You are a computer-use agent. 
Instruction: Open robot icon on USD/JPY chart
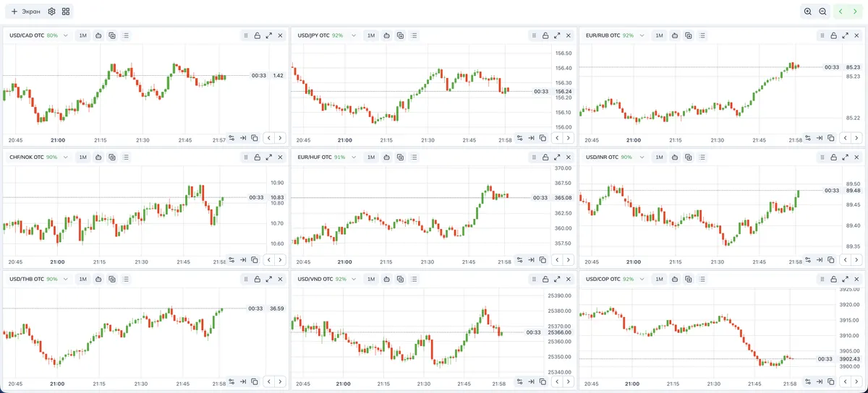387,35
